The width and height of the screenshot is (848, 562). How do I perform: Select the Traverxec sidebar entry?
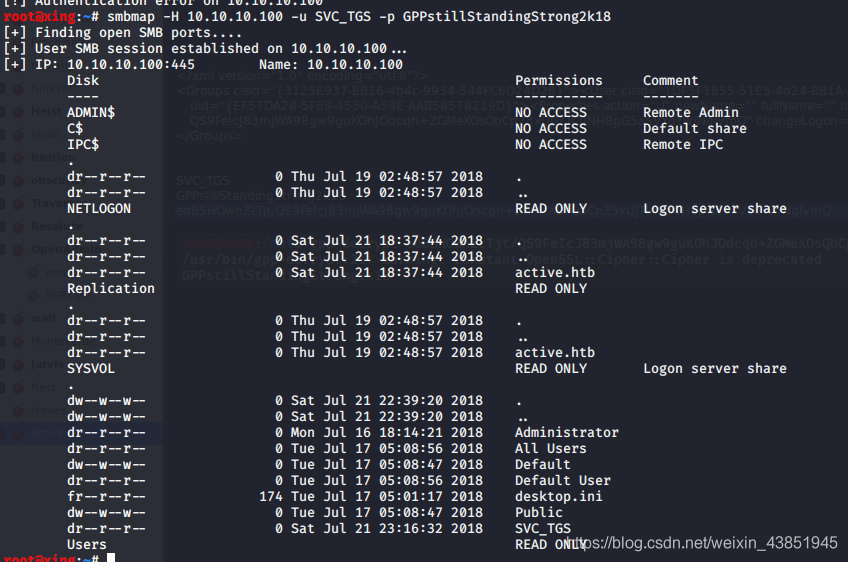pyautogui.click(x=46, y=204)
